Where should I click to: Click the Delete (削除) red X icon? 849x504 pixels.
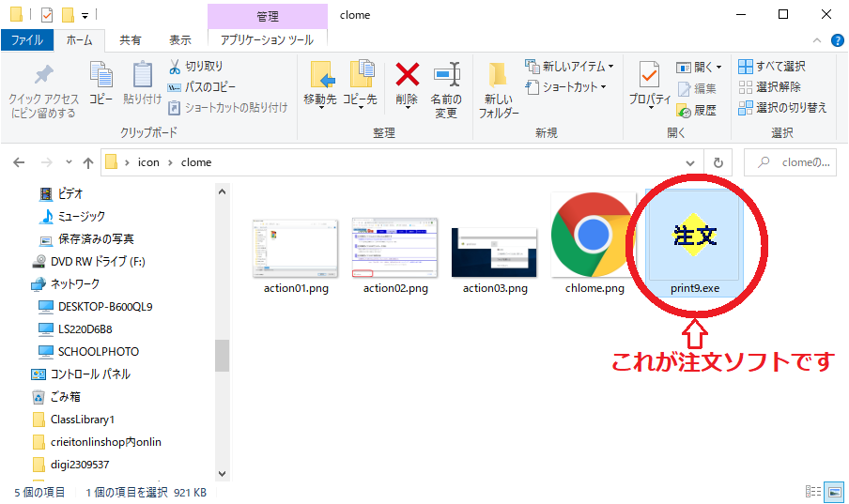(x=407, y=75)
